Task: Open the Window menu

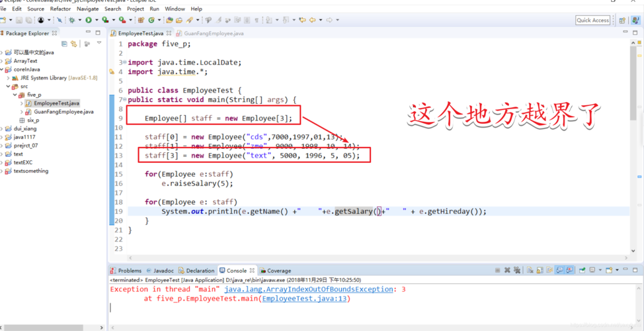Action: point(175,9)
